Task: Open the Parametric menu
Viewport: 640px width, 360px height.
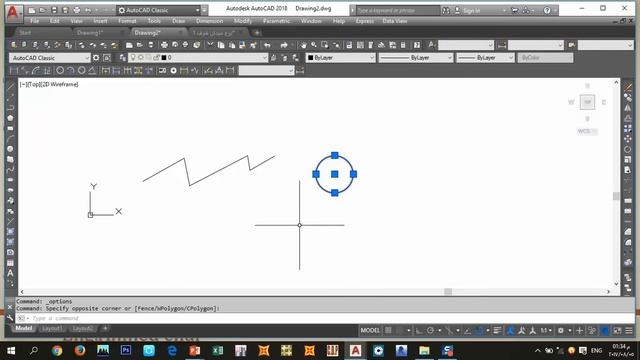Action: click(276, 21)
